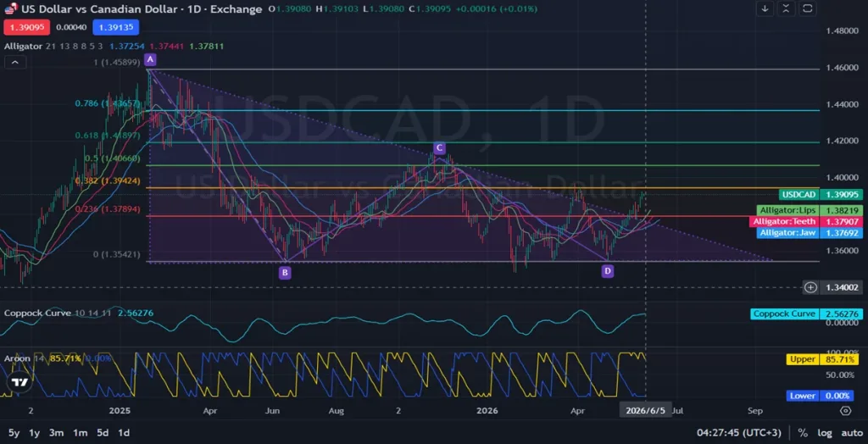Select pattern point D marker
This screenshot has width=868, height=444.
coord(608,271)
